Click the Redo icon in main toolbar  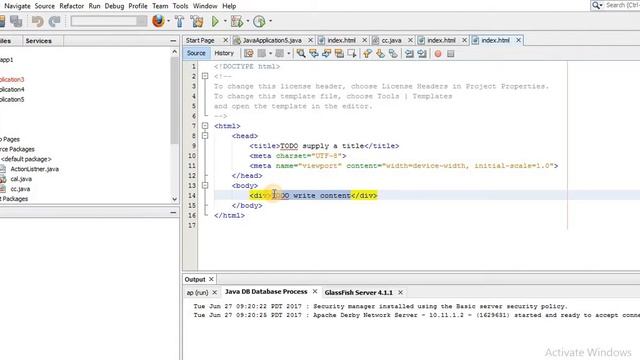click(55, 21)
